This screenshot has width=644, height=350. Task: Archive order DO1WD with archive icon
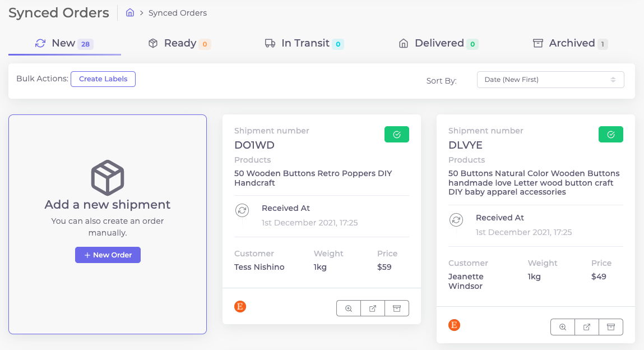pyautogui.click(x=397, y=308)
